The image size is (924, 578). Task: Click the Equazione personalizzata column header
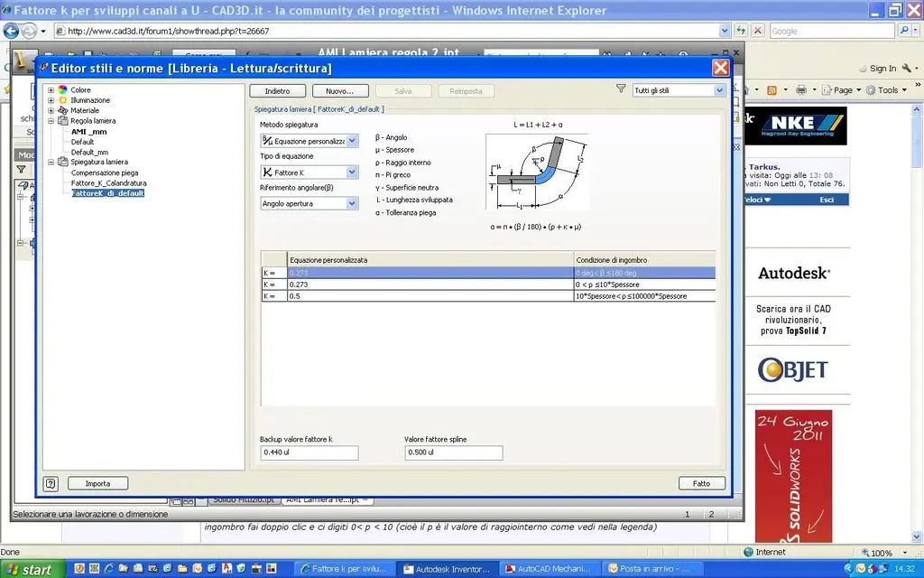[x=430, y=259]
